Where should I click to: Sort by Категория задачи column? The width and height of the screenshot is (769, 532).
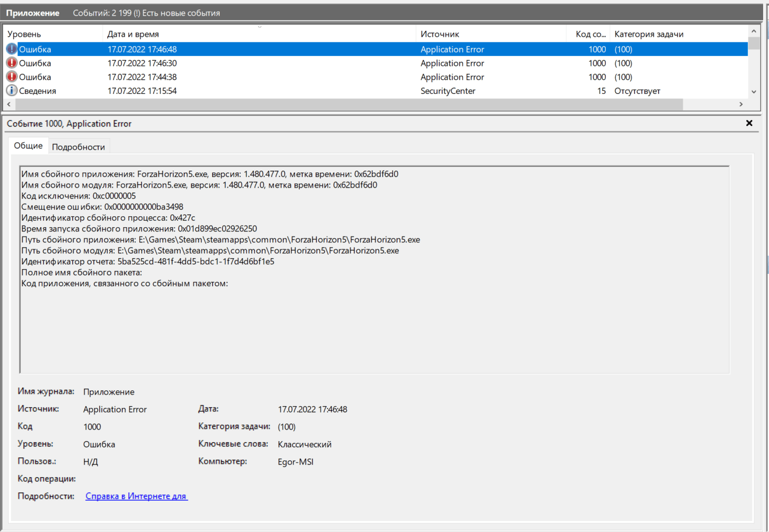click(x=679, y=34)
